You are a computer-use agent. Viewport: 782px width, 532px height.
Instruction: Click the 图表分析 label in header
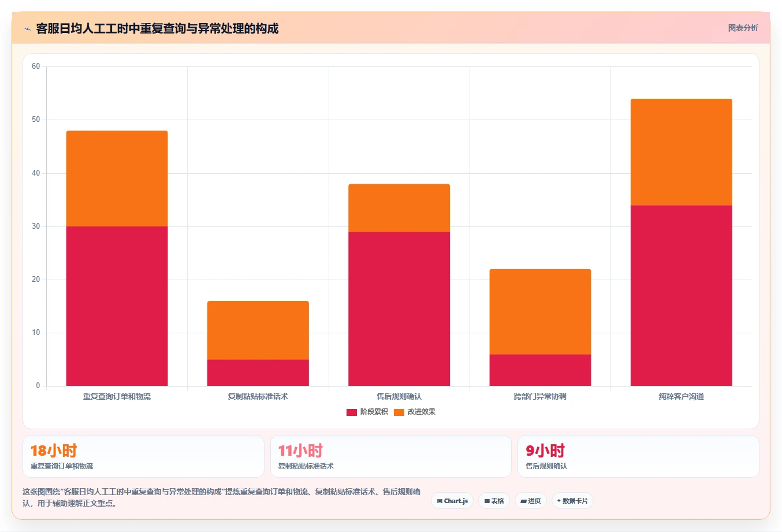743,28
